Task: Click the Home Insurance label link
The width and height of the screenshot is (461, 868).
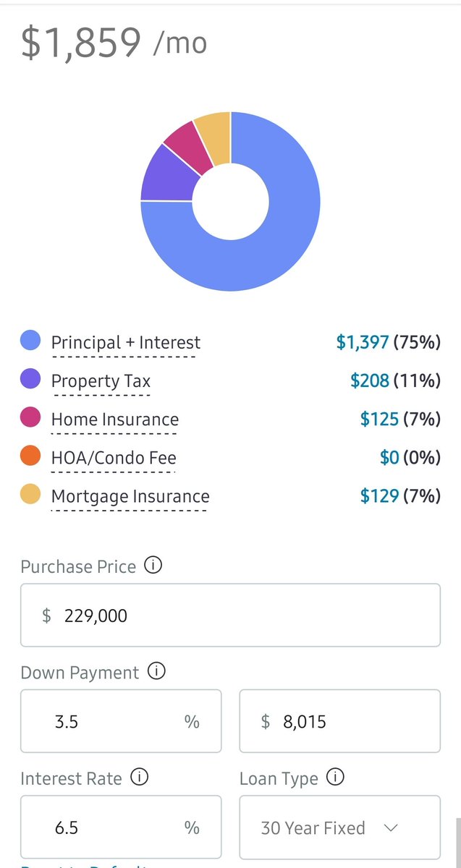Action: pos(114,420)
